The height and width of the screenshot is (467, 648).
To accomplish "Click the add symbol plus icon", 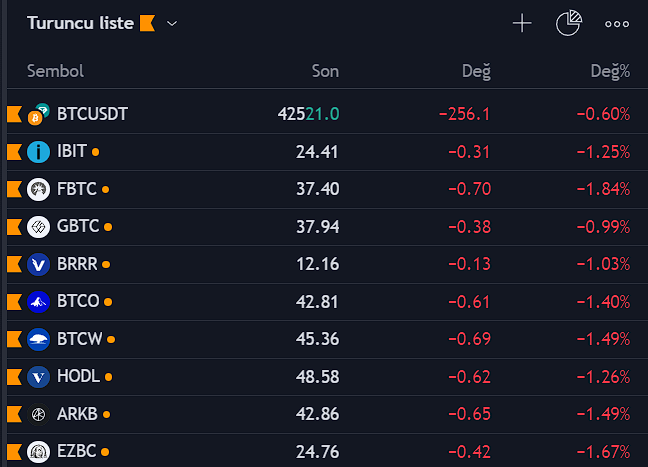I will pyautogui.click(x=522, y=23).
